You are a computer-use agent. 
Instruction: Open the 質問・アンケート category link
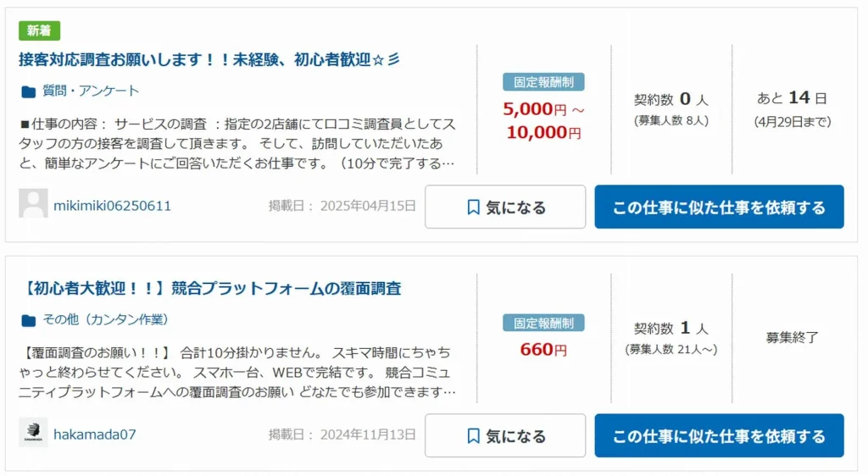pyautogui.click(x=91, y=91)
